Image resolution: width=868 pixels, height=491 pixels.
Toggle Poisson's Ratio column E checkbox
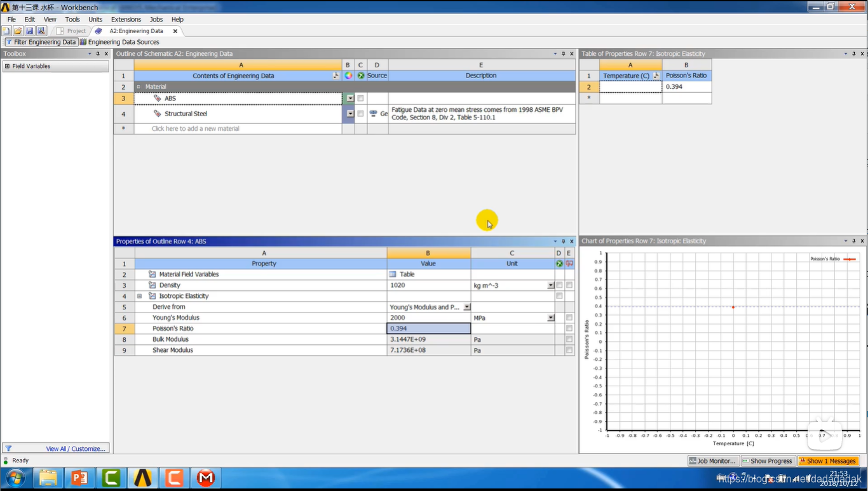tap(569, 328)
